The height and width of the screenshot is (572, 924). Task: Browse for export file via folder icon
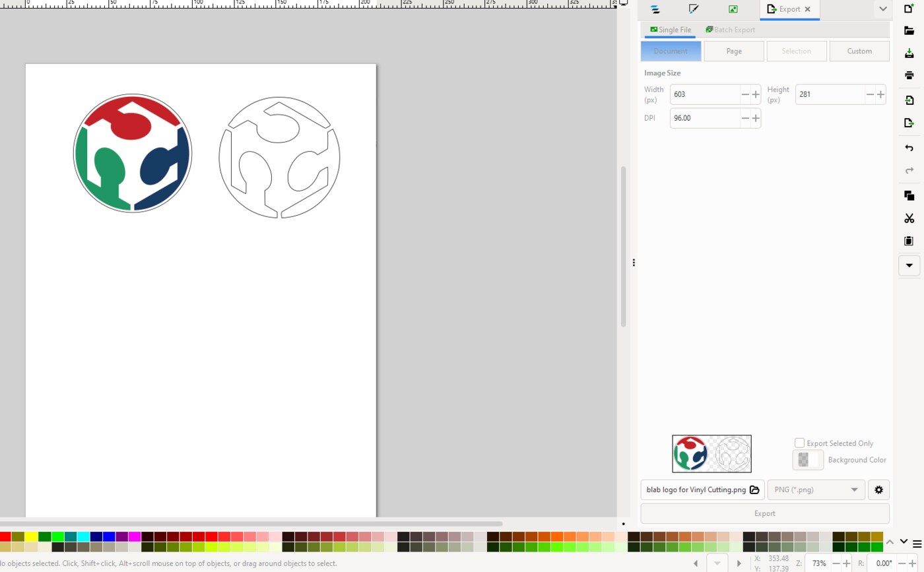tap(754, 490)
